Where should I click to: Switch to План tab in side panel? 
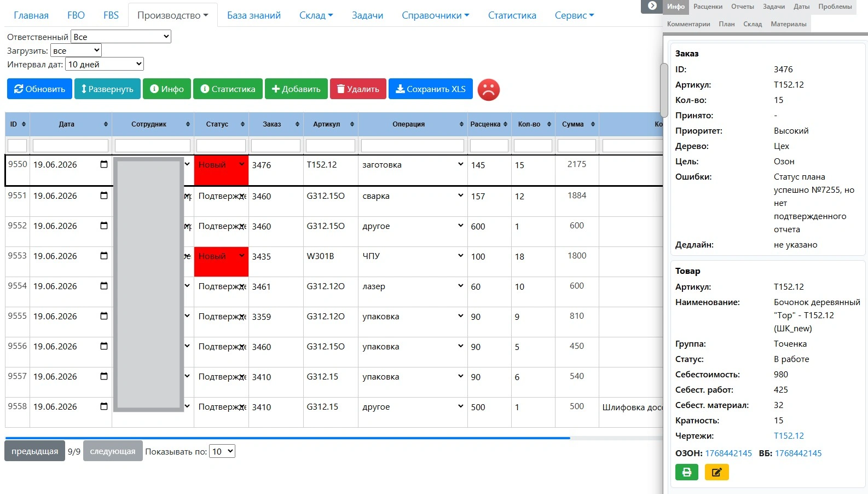coord(727,24)
